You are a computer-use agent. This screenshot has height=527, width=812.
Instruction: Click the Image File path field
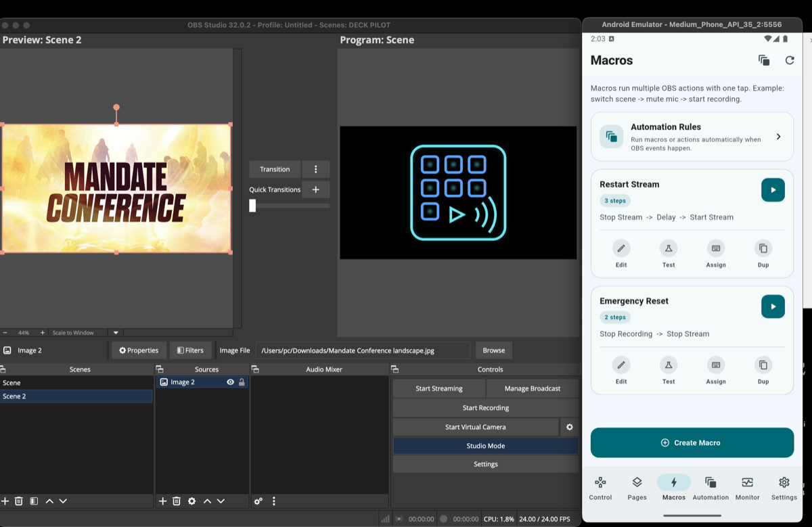pyautogui.click(x=363, y=350)
